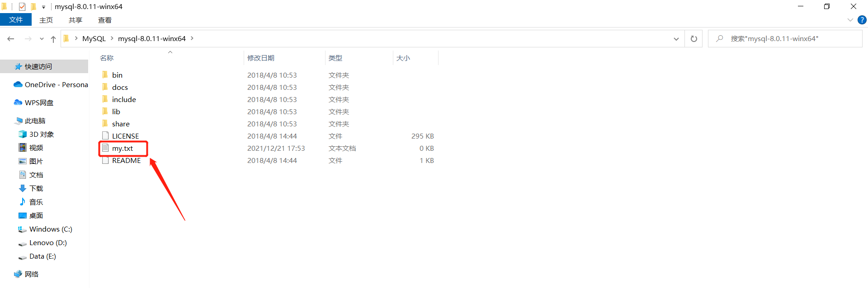Click the 295 KB size cell
Image resolution: width=868 pixels, height=288 pixels.
(x=423, y=136)
